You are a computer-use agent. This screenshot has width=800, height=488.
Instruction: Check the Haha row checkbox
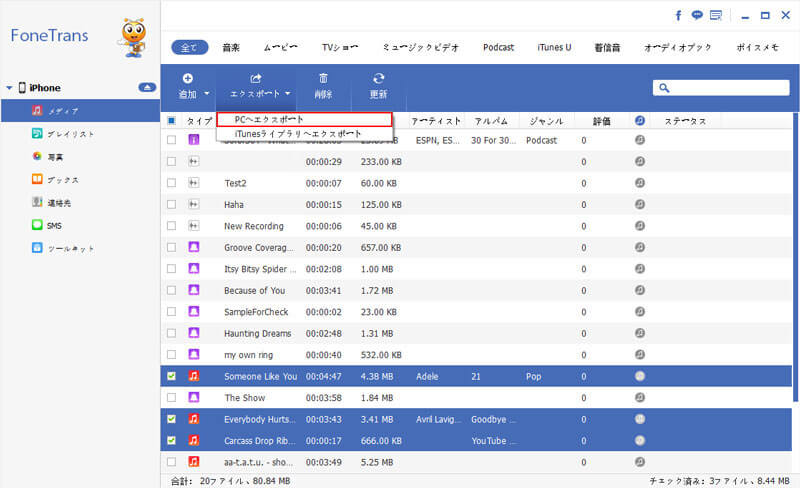[x=171, y=204]
